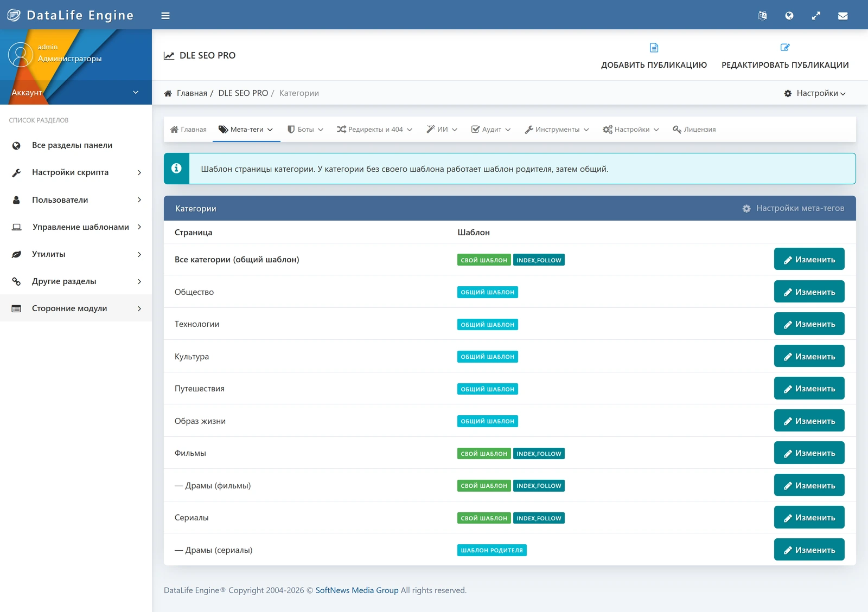Click the info icon in the notice

pos(176,169)
